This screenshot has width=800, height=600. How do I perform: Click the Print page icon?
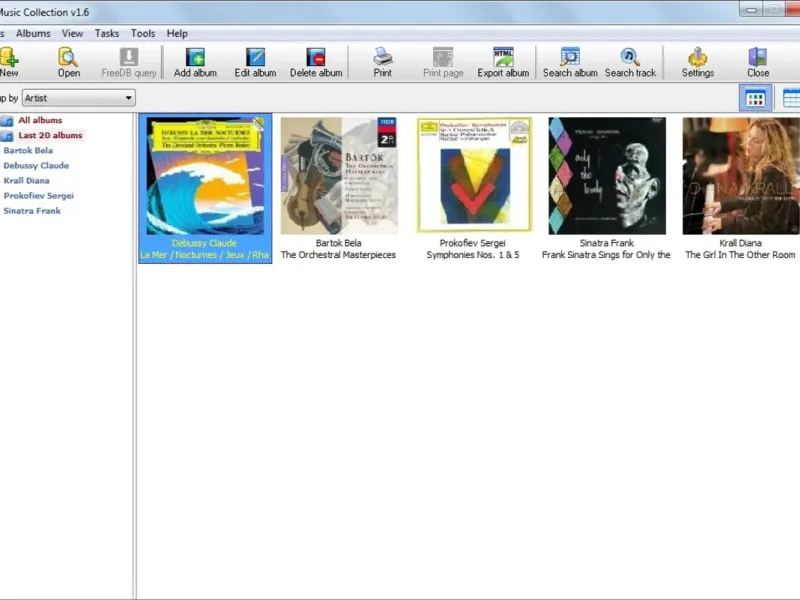click(443, 57)
